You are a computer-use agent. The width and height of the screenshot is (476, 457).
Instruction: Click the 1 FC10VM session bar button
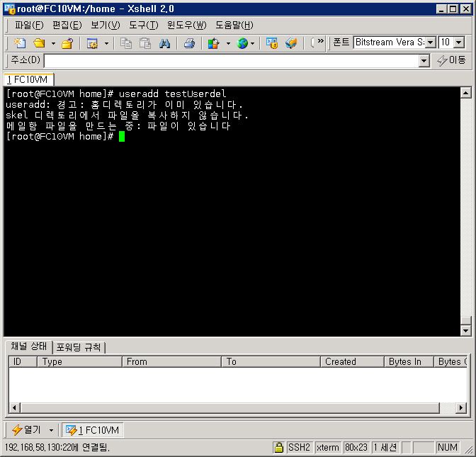pyautogui.click(x=93, y=430)
